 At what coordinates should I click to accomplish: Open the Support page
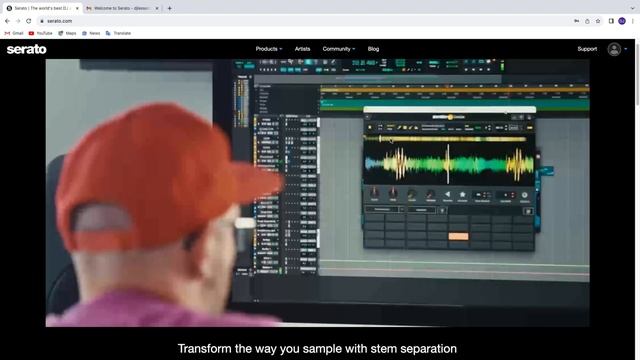587,49
